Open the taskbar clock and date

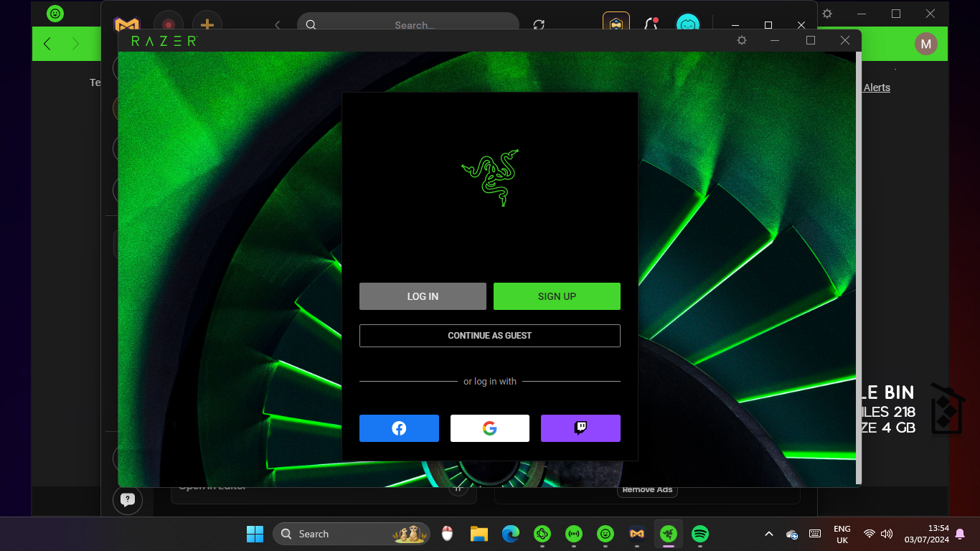click(927, 534)
